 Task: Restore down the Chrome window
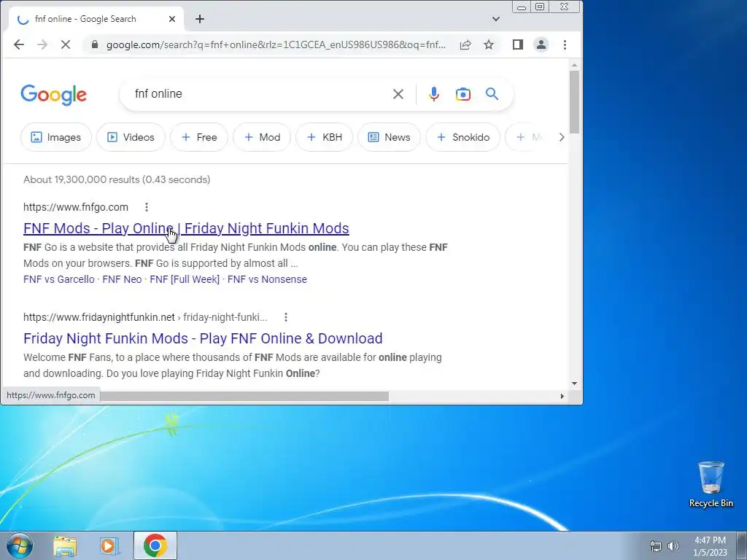(540, 7)
